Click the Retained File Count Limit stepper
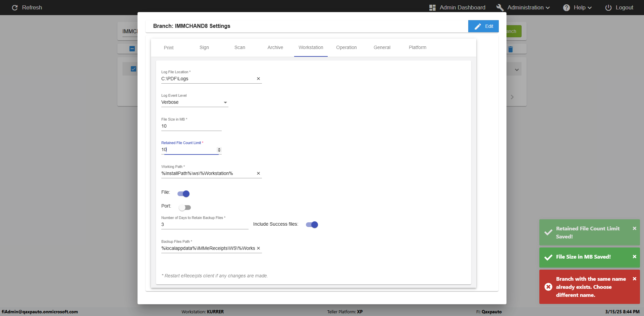The height and width of the screenshot is (316, 644). pyautogui.click(x=219, y=150)
